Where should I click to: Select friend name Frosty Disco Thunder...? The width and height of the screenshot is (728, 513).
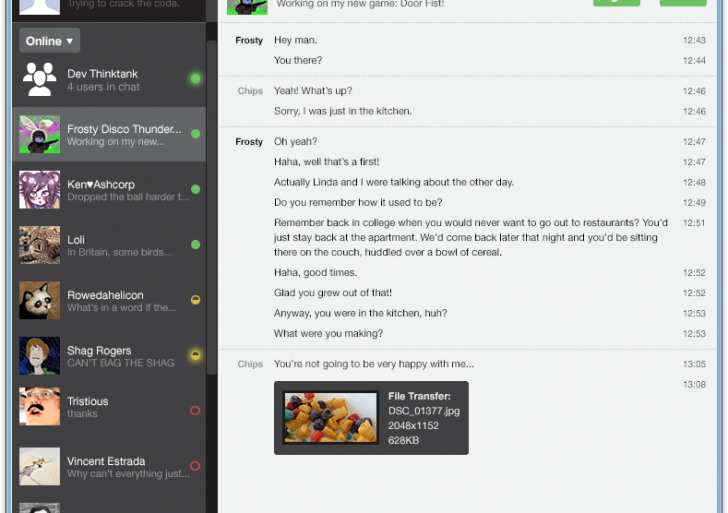coord(124,129)
